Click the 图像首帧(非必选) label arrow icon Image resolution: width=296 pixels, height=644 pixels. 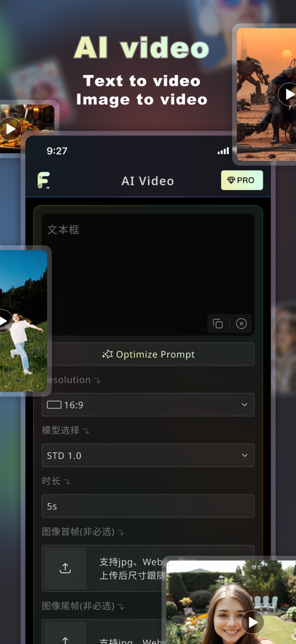click(x=121, y=533)
